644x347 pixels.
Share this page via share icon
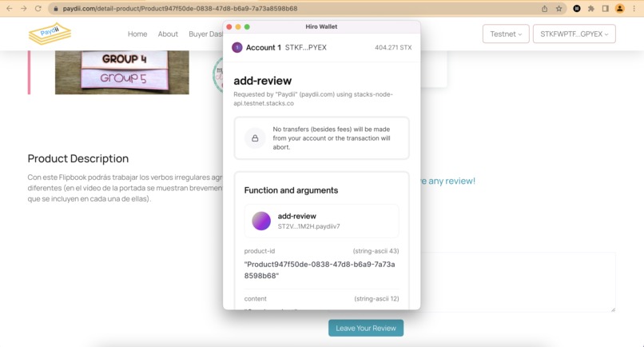pos(545,9)
